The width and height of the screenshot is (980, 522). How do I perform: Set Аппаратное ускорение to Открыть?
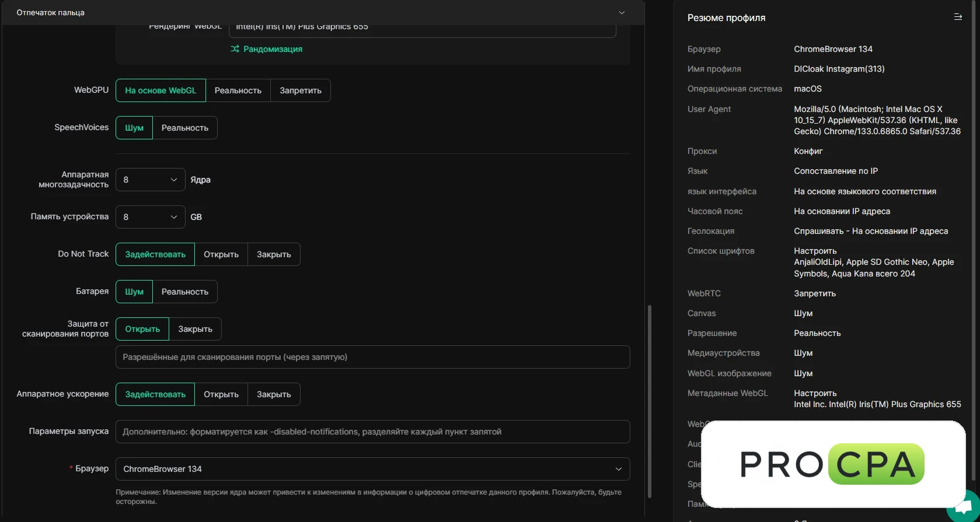(221, 394)
